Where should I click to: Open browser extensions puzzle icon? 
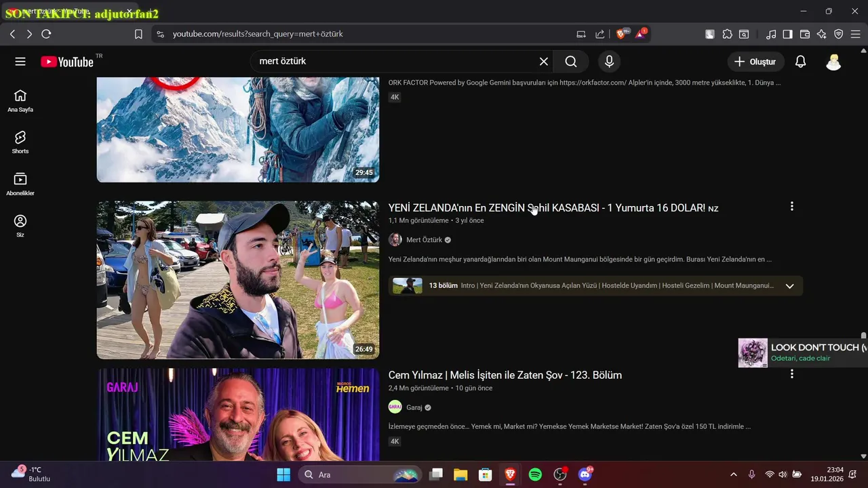coord(728,34)
